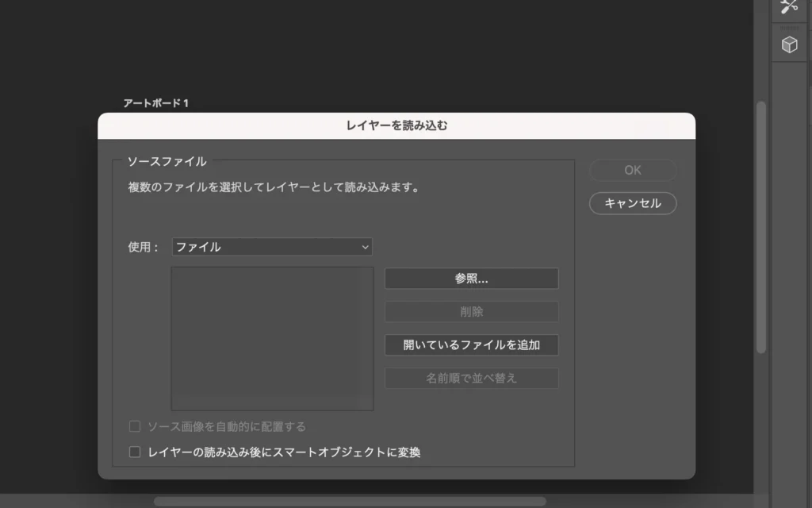The image size is (812, 508).
Task: Click the ソースファイル group heading
Action: 167,161
